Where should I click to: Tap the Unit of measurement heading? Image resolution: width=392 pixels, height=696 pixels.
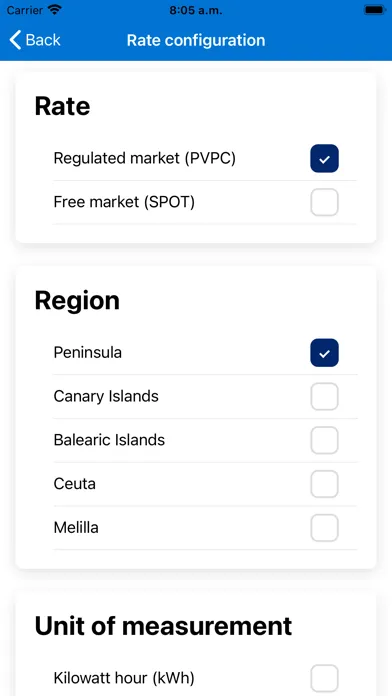coord(163,626)
